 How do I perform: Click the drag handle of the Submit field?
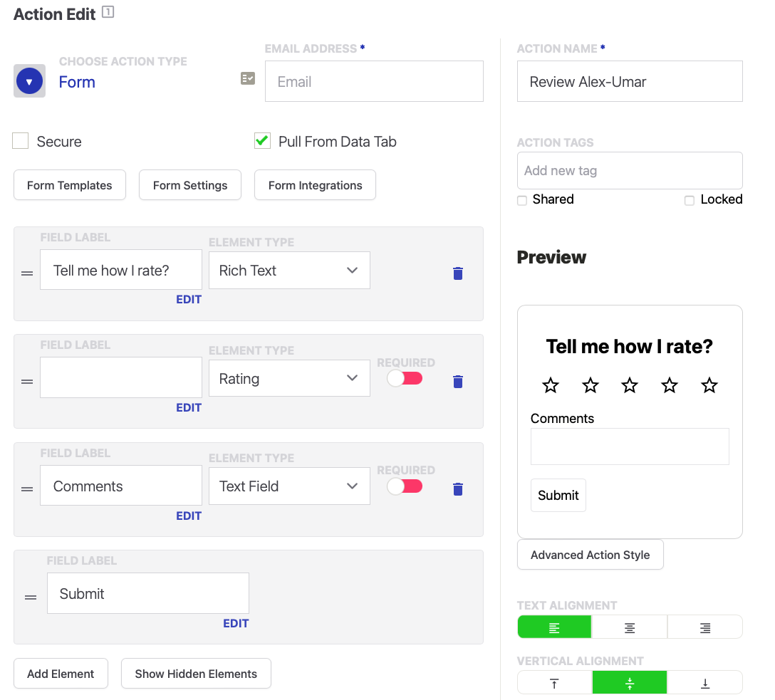tap(31, 597)
